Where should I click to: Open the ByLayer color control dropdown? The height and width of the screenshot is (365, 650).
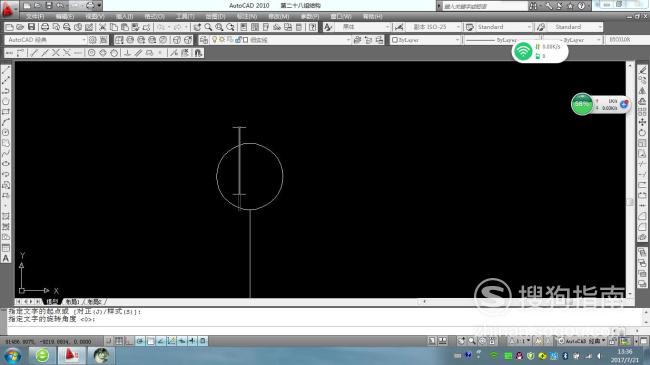click(425, 40)
